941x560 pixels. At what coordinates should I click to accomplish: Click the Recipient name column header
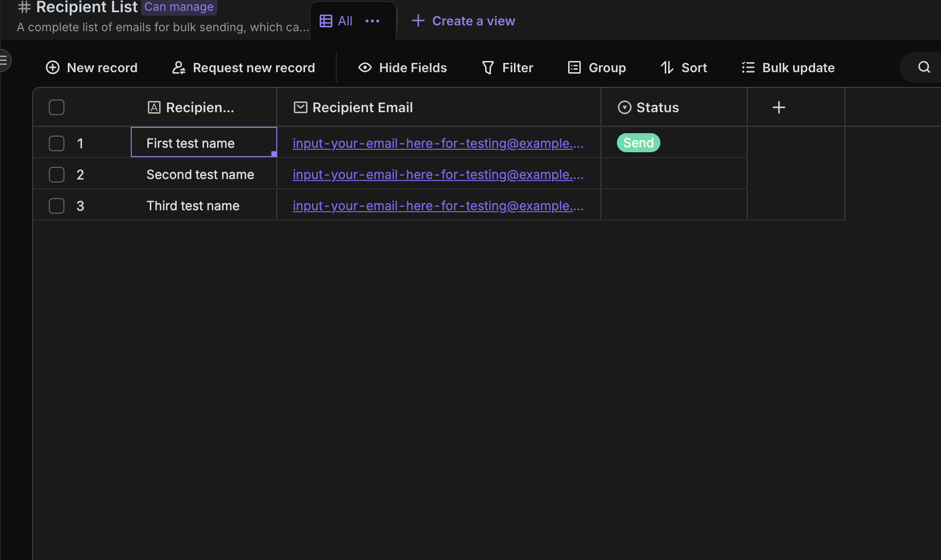point(204,107)
